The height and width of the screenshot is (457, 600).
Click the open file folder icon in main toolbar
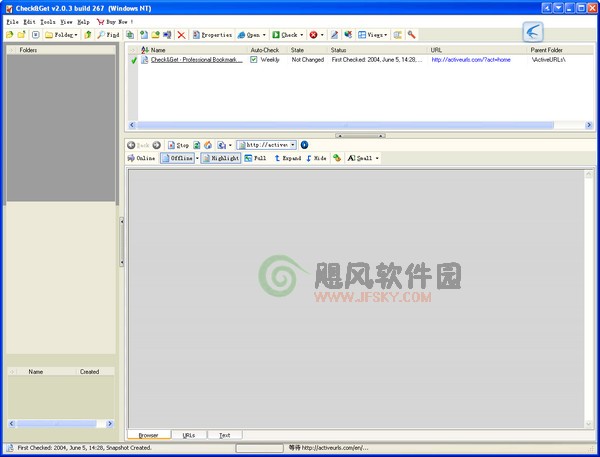pos(10,35)
